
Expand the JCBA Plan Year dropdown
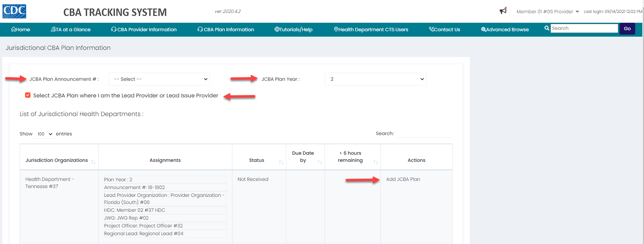click(x=375, y=79)
